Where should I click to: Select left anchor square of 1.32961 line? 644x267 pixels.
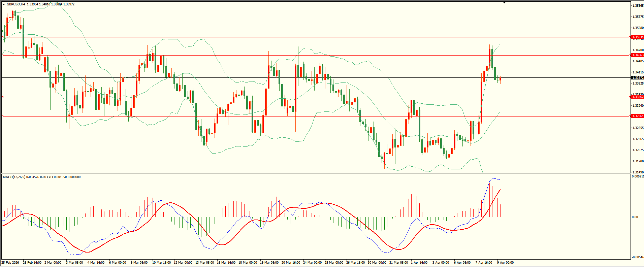pyautogui.click(x=3, y=116)
